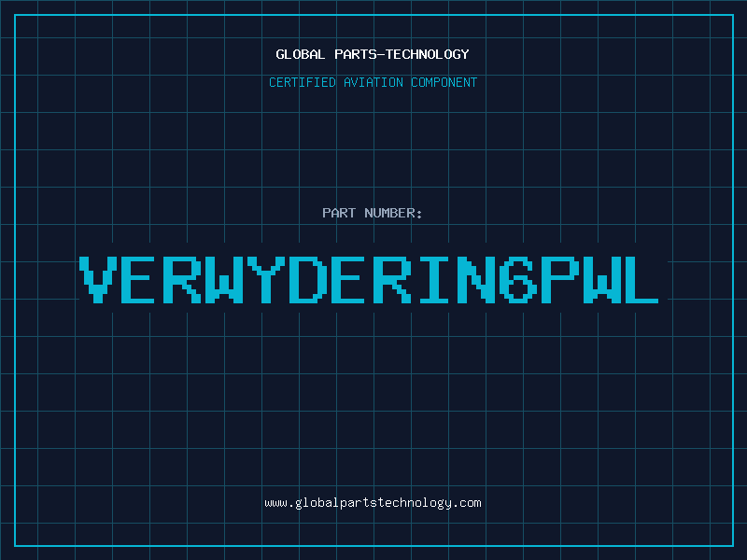Viewport: 747px width, 560px height.
Task: Click the letter P in the part number
Action: [560, 280]
